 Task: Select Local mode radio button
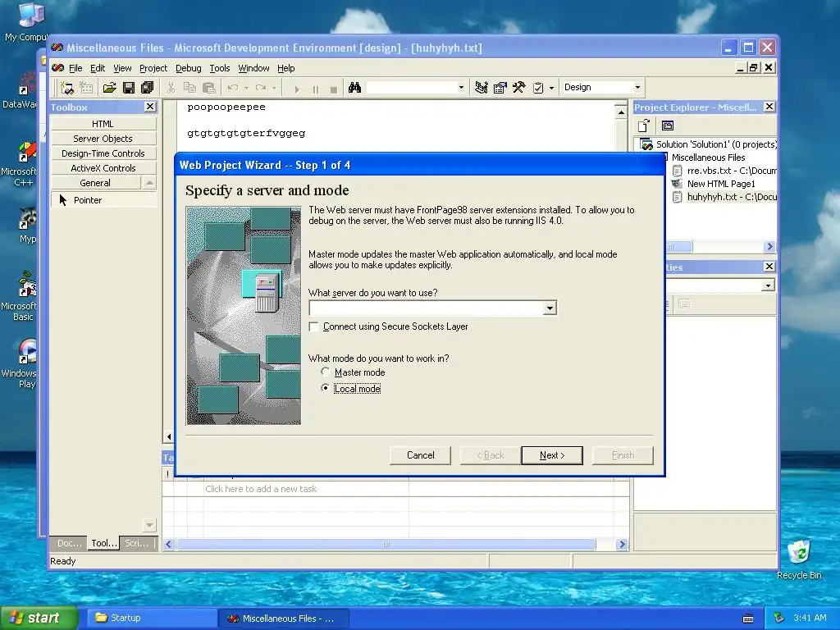325,388
